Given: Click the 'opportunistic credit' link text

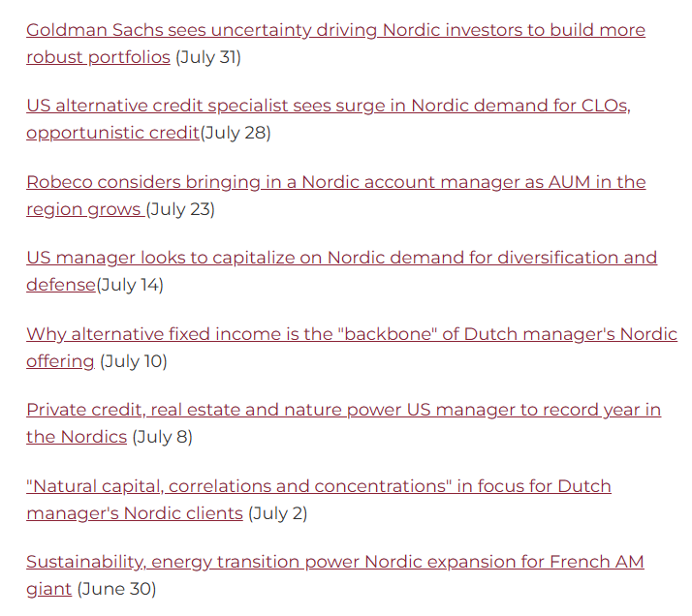Looking at the screenshot, I should click(113, 133).
